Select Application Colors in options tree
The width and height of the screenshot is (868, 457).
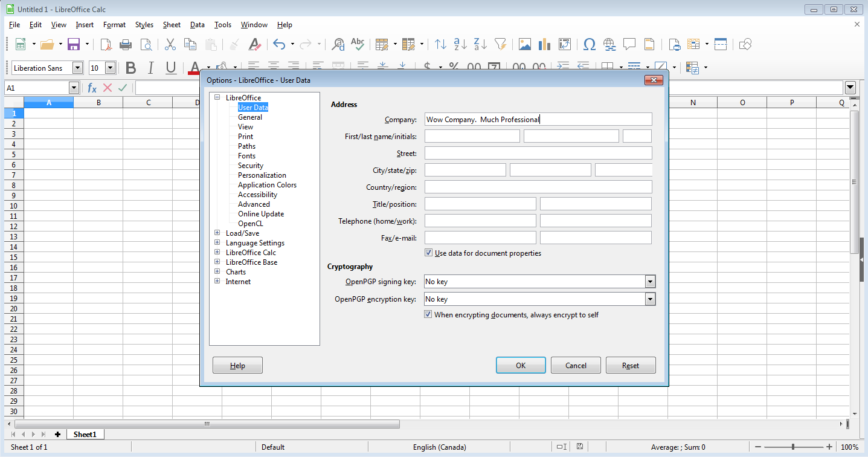point(267,184)
